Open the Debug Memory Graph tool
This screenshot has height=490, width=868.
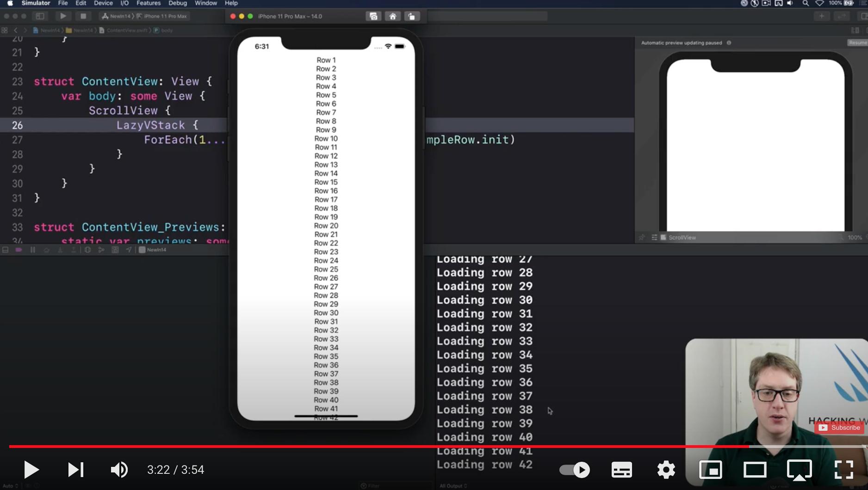coord(101,250)
